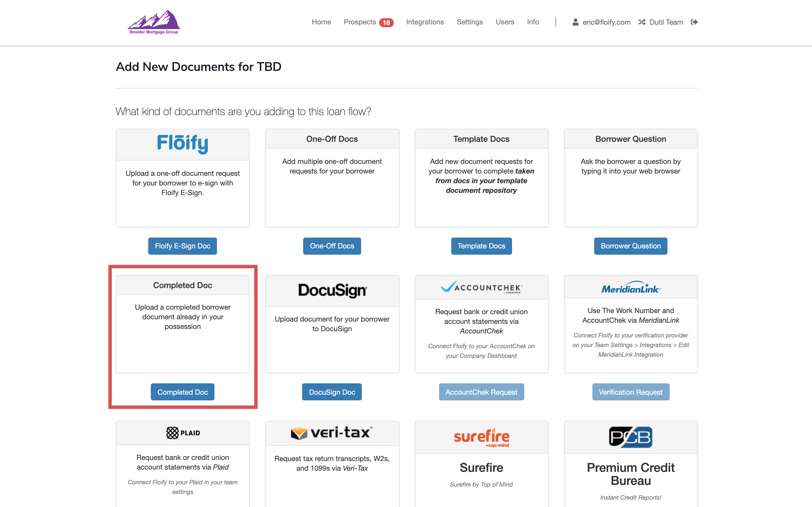The image size is (812, 507).
Task: Open the Prospects menu item
Action: point(360,22)
